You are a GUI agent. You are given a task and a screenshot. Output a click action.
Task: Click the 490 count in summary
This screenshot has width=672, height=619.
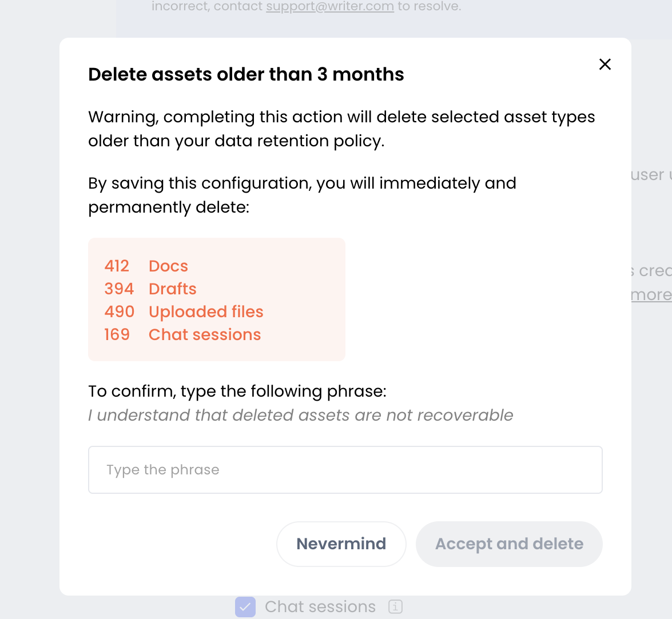[119, 312]
